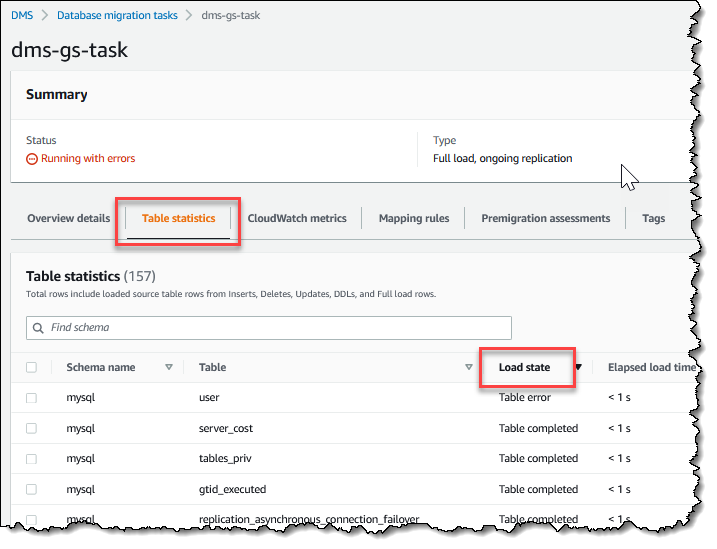The height and width of the screenshot is (549, 717).
Task: Open Database migration tasks breadcrumb link
Action: tap(117, 15)
